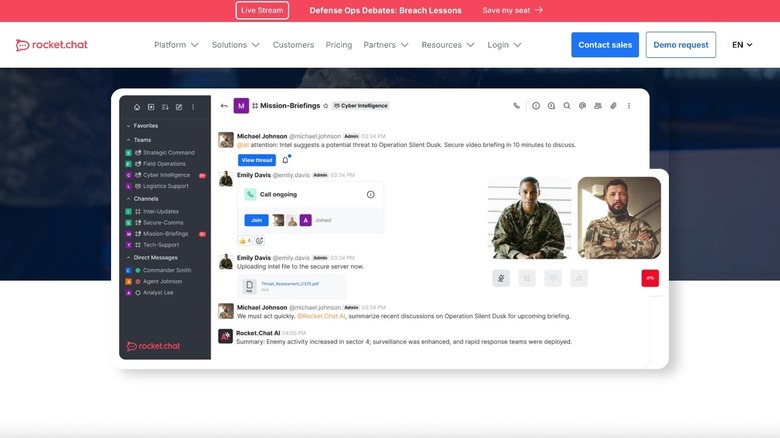Open the EN language selector

coord(742,45)
